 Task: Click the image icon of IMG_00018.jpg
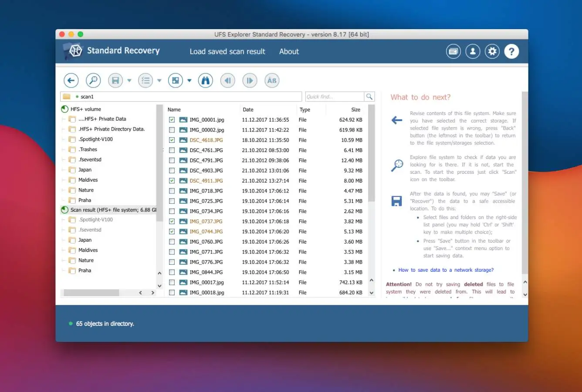[x=183, y=293]
